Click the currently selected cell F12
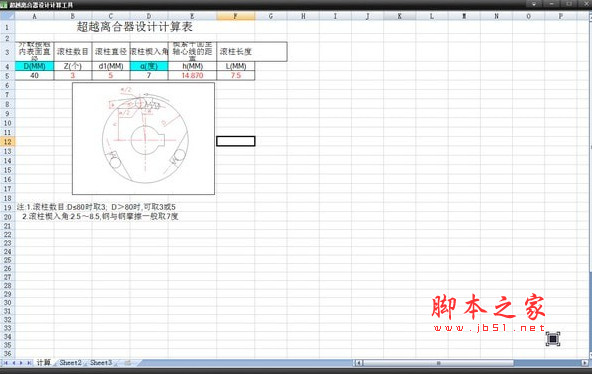 (236, 141)
